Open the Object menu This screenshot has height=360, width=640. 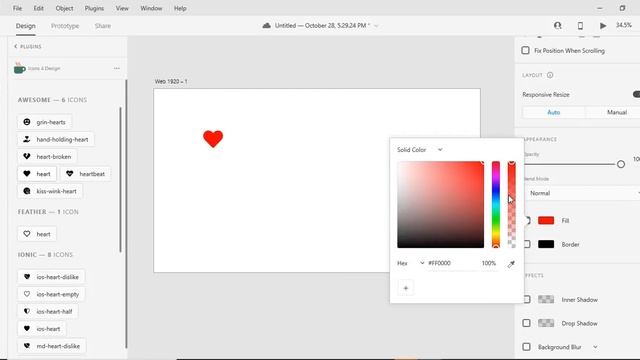point(64,8)
